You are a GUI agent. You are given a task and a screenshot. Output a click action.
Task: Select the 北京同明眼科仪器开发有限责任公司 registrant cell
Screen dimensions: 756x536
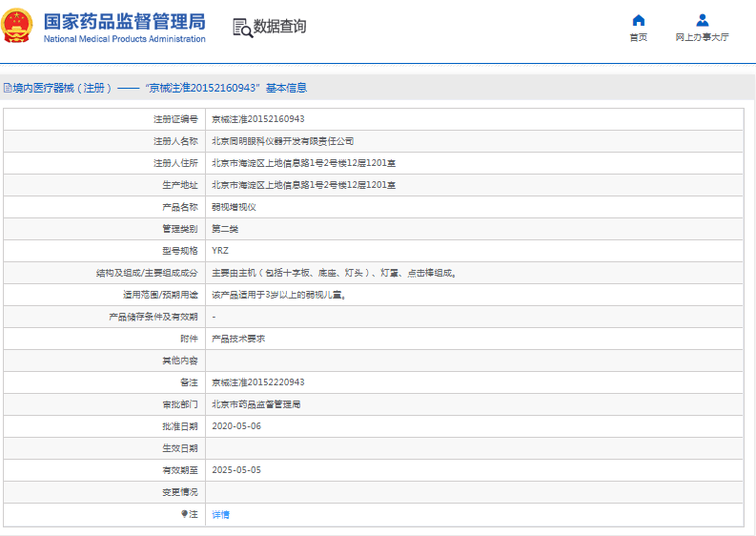coord(282,141)
